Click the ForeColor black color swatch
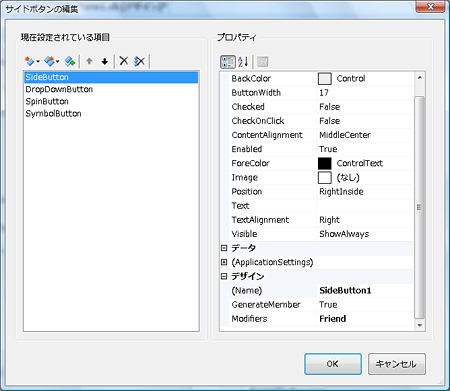 (325, 164)
